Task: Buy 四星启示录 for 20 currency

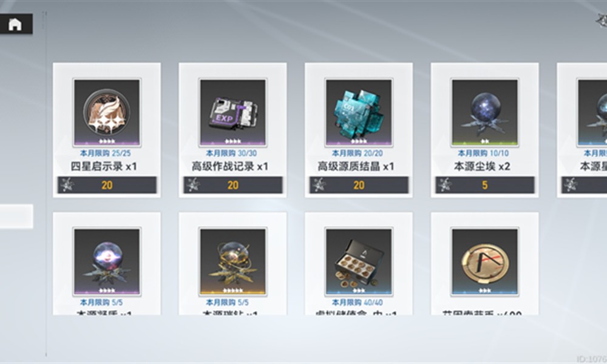Action: [x=107, y=185]
